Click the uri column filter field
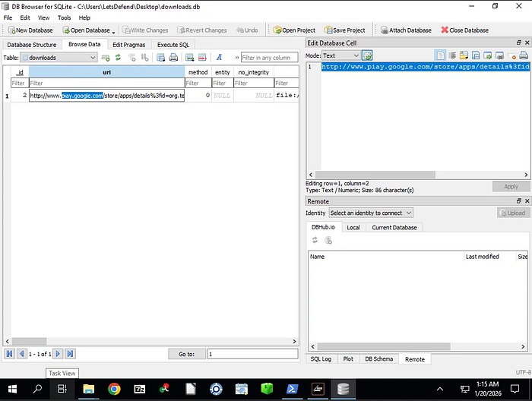 coord(107,83)
